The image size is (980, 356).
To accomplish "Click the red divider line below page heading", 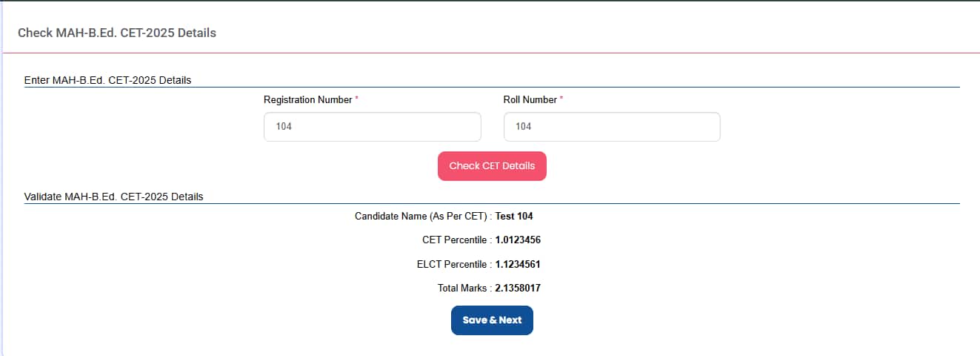I will pos(491,53).
